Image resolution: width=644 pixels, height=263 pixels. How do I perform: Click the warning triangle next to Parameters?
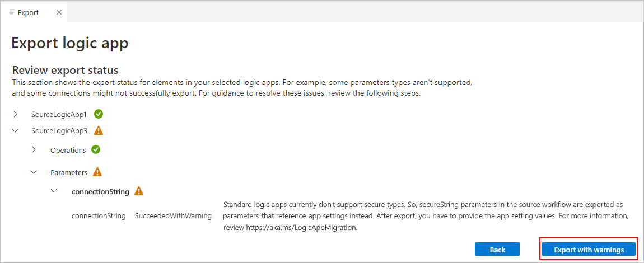97,172
